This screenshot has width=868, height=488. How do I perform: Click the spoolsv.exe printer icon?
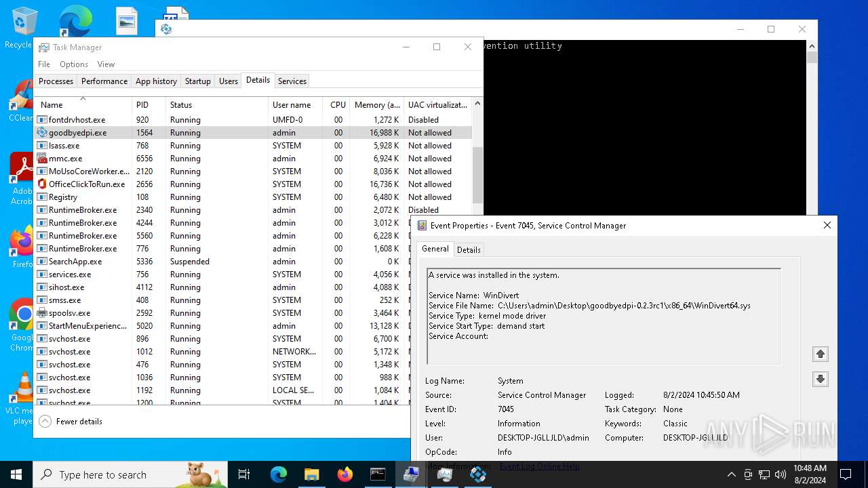42,313
